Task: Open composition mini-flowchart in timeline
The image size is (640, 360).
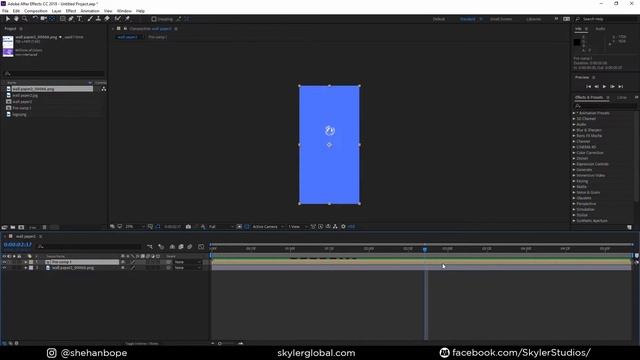Action: pos(150,247)
